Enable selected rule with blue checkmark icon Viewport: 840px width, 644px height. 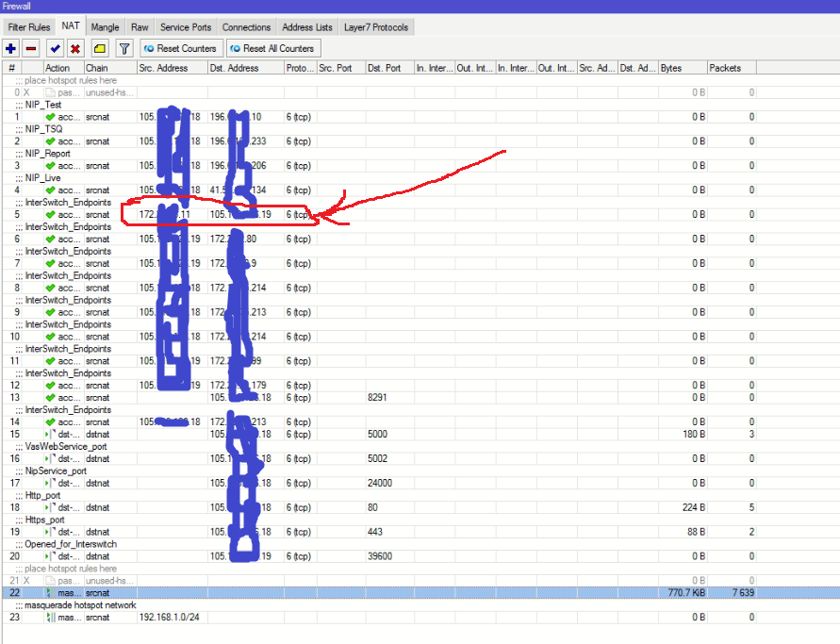click(x=55, y=49)
